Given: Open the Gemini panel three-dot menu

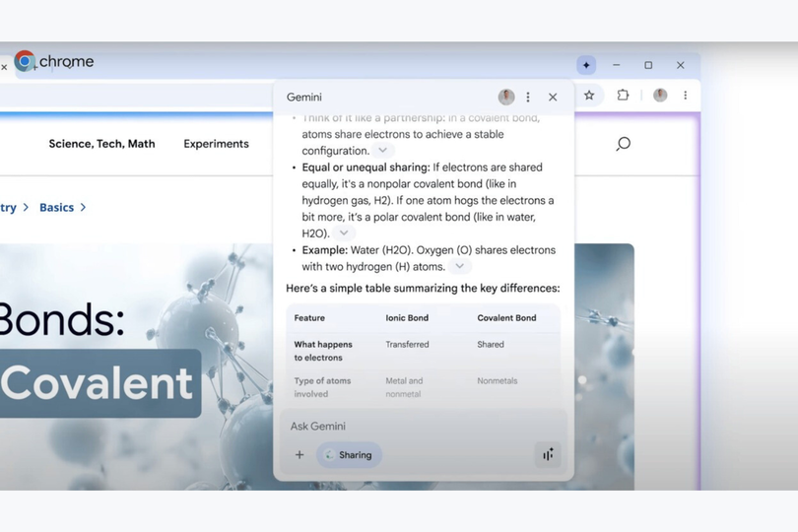Looking at the screenshot, I should tap(528, 98).
